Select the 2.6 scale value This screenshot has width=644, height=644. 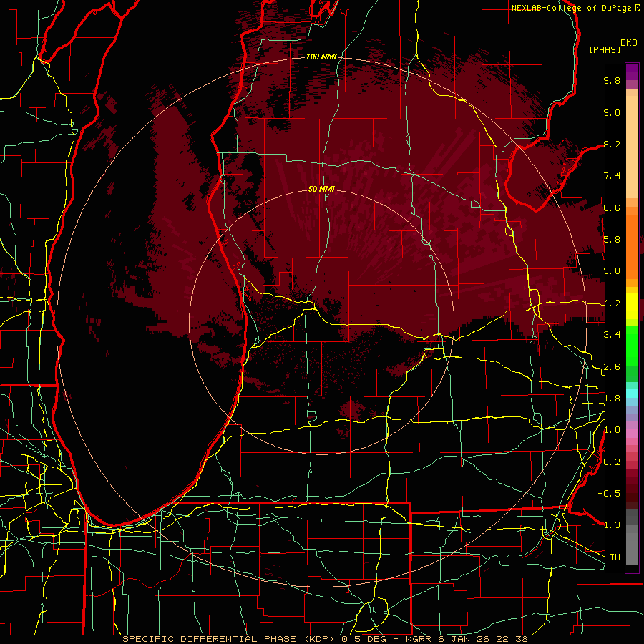[612, 367]
